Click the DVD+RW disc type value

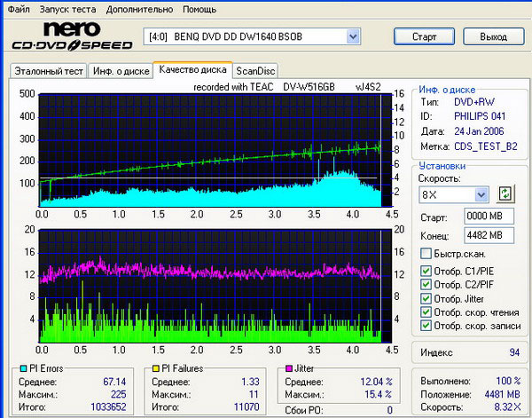click(474, 101)
